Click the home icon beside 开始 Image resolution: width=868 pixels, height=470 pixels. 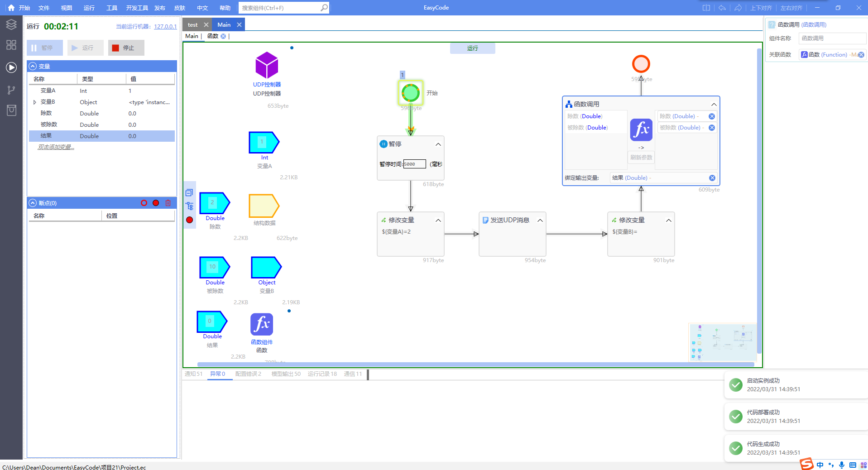[11, 8]
